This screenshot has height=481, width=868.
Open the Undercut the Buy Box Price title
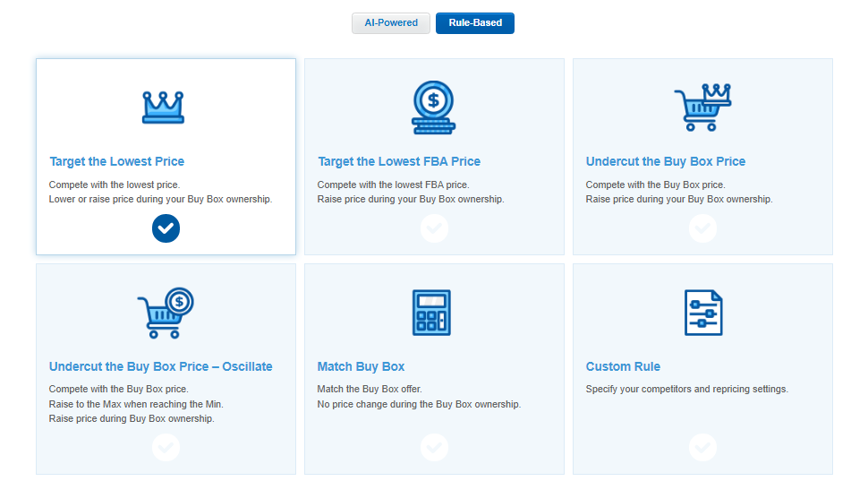point(666,161)
